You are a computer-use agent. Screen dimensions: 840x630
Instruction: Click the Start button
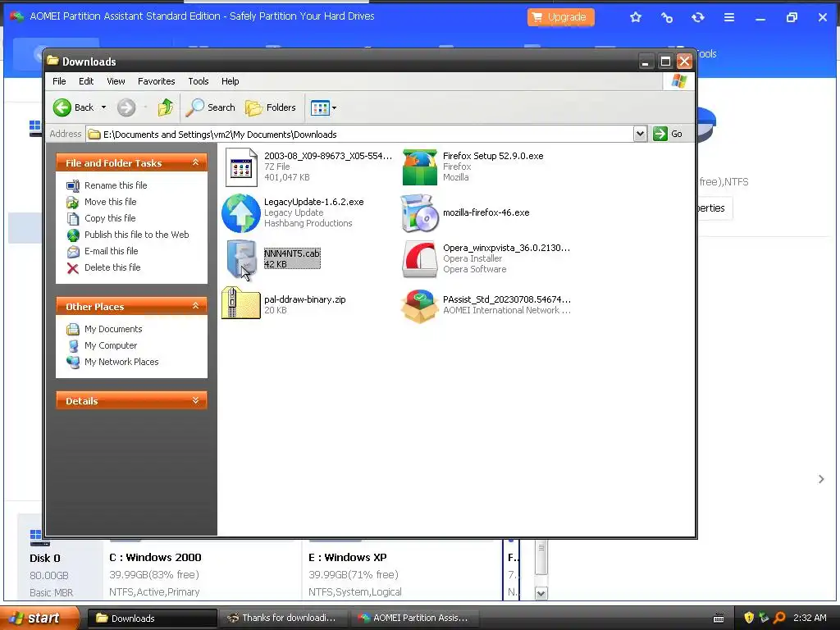click(x=38, y=619)
